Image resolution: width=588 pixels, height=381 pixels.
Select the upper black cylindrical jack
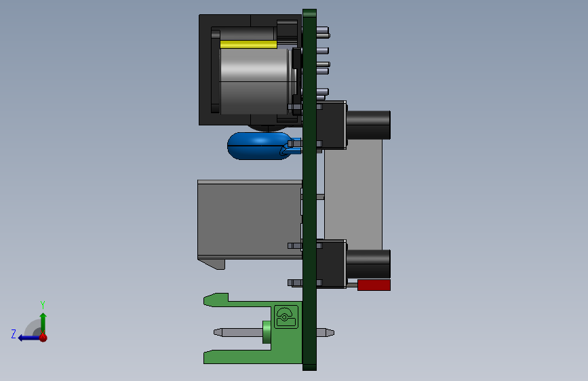368,125
